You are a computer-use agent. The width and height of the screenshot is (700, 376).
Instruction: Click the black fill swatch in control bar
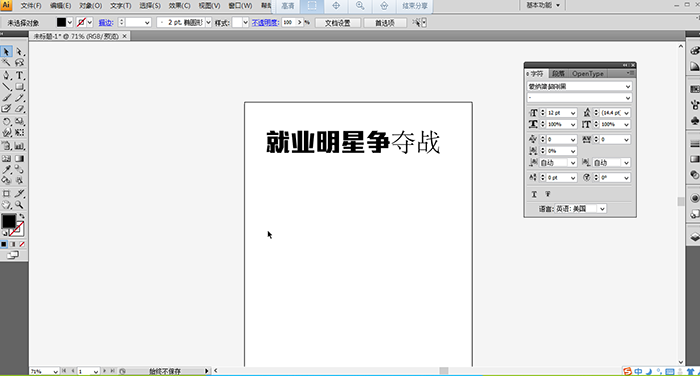coord(61,22)
